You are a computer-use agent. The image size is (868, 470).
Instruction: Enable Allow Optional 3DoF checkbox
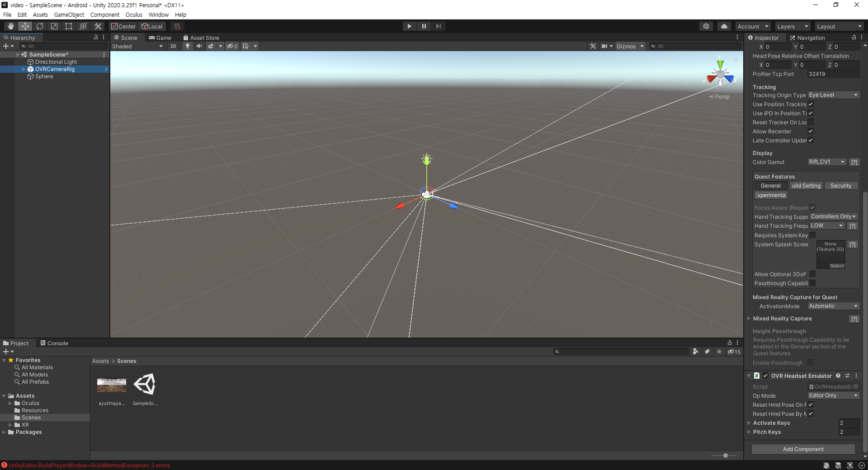(x=812, y=274)
